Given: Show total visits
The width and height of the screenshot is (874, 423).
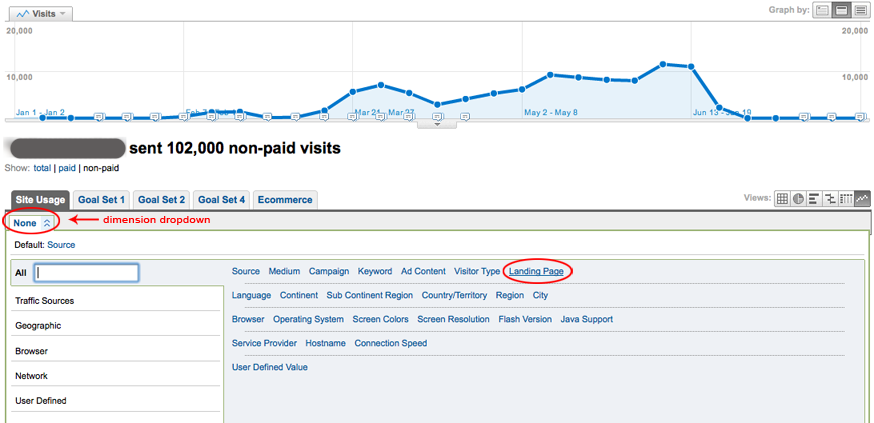Looking at the screenshot, I should click(42, 168).
